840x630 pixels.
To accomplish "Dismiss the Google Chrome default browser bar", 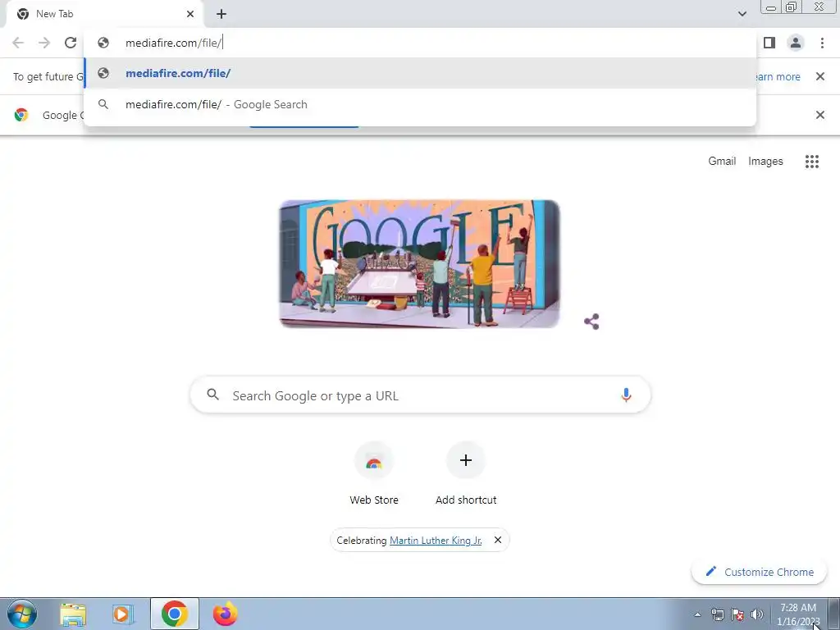I will 819,115.
